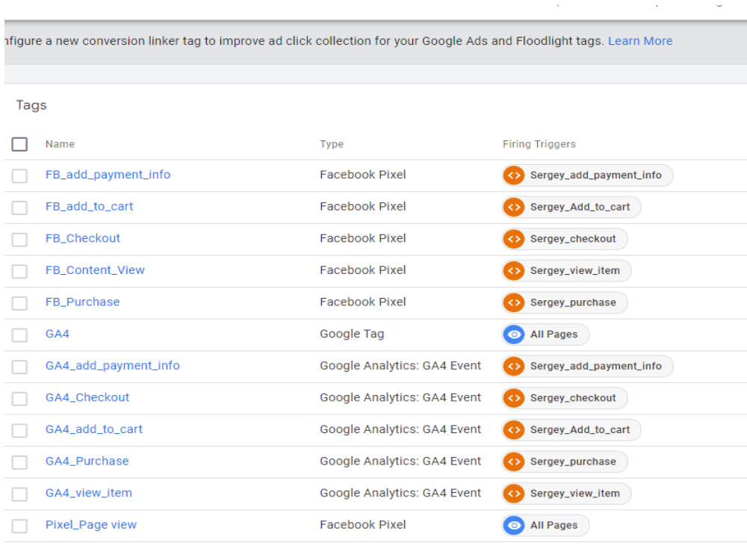Click the orange trigger icon for Sergey_add_payment_info in FB_add_payment_info row
The height and width of the screenshot is (560, 747).
[514, 175]
